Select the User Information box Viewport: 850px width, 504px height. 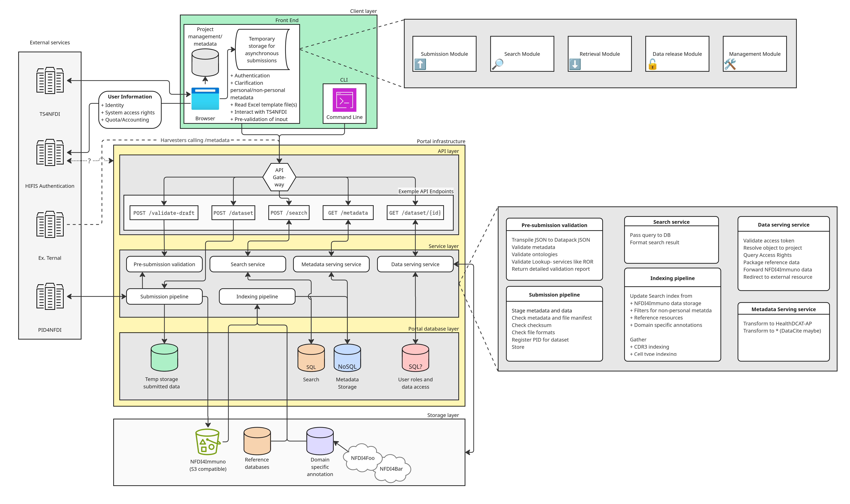(130, 110)
